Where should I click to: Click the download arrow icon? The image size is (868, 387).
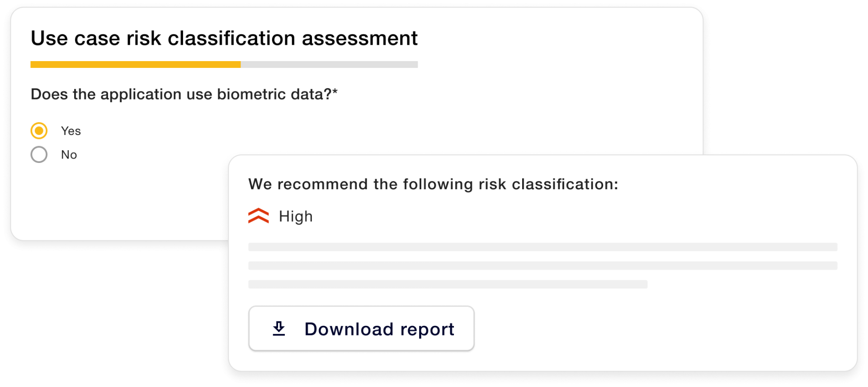coord(279,329)
